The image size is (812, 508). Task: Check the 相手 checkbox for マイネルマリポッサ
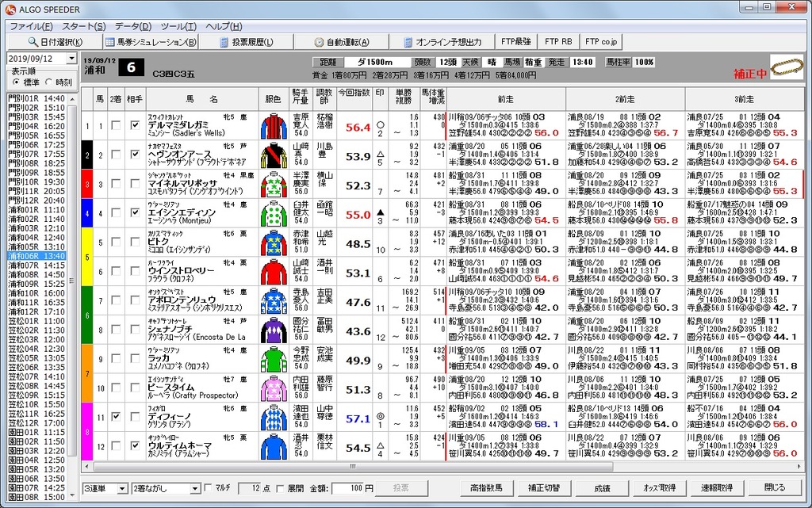point(135,184)
